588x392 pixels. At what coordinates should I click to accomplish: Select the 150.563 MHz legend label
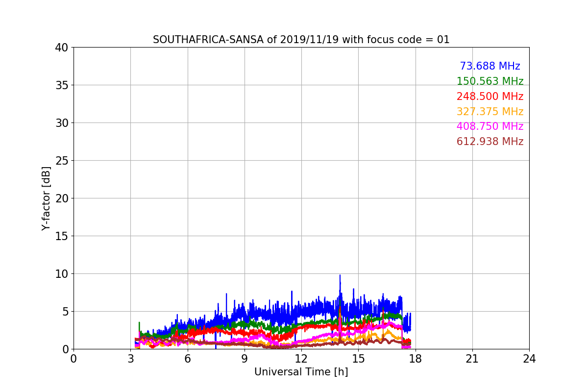coord(490,81)
